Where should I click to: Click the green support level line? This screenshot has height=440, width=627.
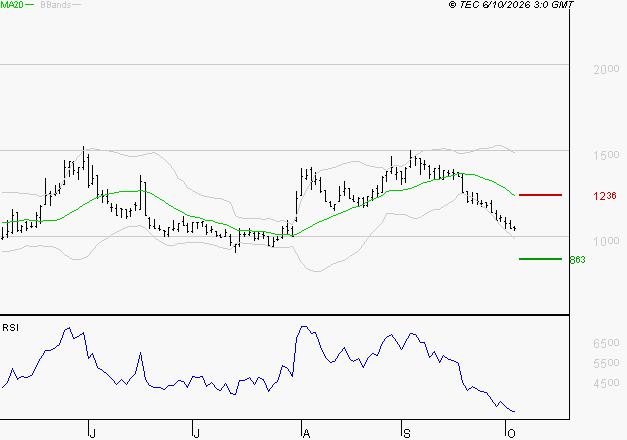[x=540, y=259]
